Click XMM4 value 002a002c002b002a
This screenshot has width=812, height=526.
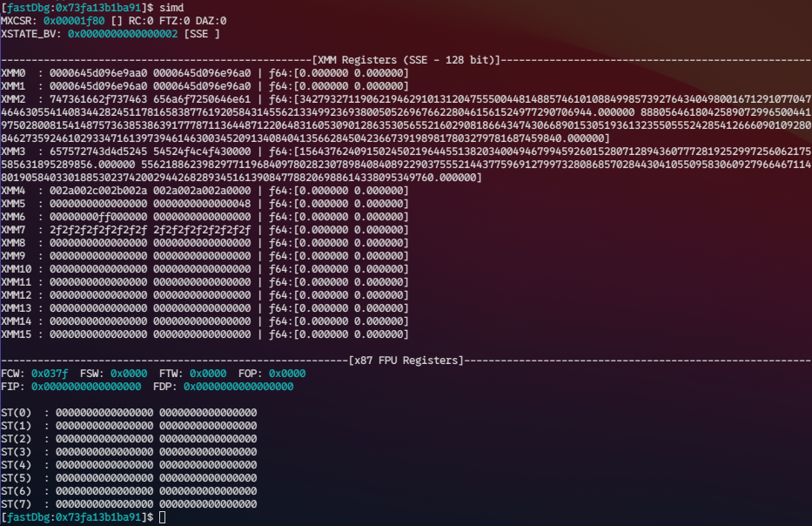[98, 191]
